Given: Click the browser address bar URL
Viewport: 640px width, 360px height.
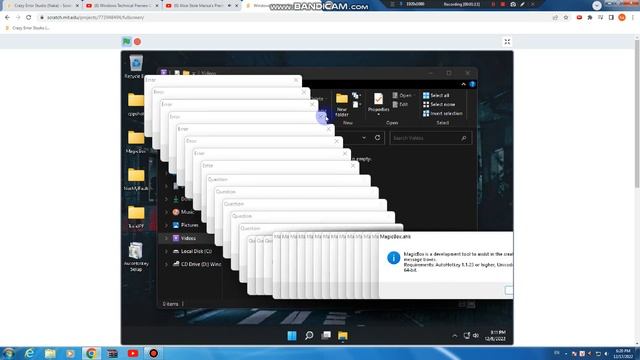Looking at the screenshot, I should coord(96,18).
